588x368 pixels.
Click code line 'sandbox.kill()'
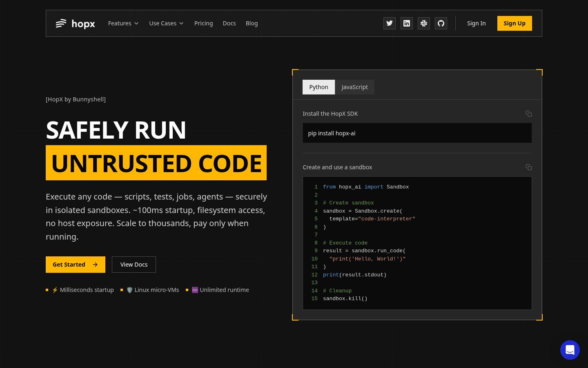(x=345, y=298)
